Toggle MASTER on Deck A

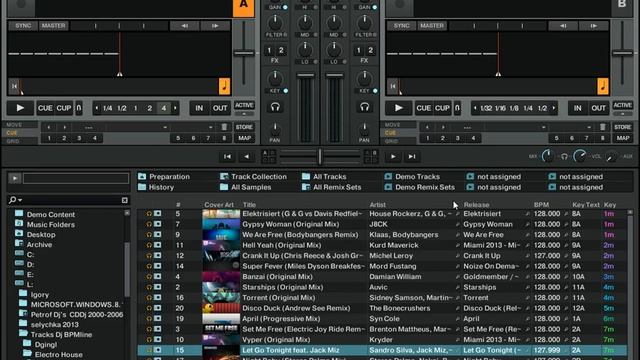(53, 26)
